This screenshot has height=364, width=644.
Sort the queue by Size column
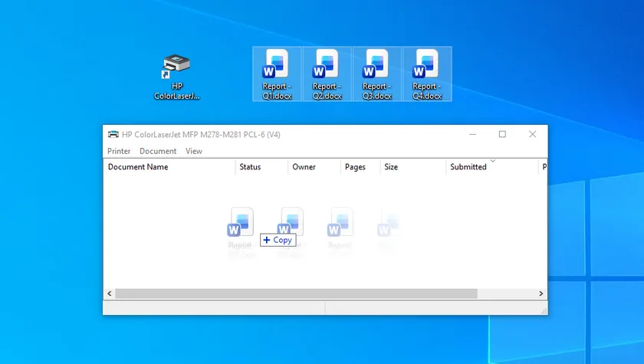tap(412, 166)
